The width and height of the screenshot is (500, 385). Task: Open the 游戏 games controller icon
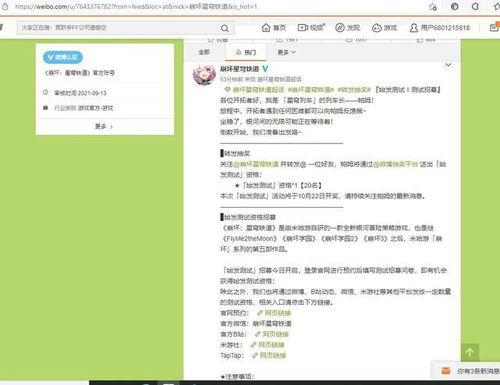pos(377,28)
